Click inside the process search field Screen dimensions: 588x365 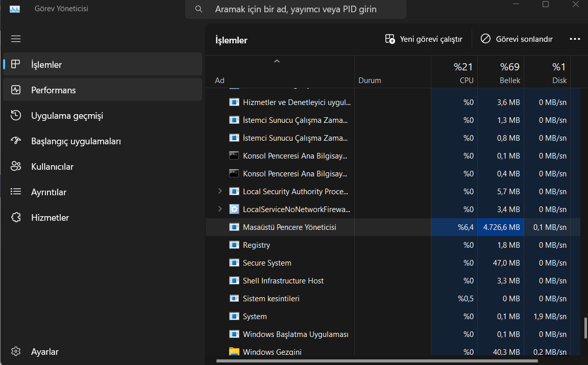click(x=296, y=9)
